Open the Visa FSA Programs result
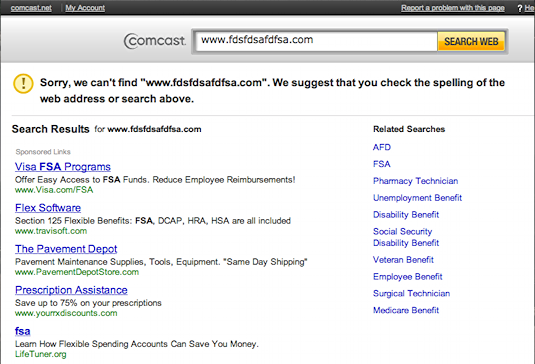The height and width of the screenshot is (364, 535). click(63, 167)
